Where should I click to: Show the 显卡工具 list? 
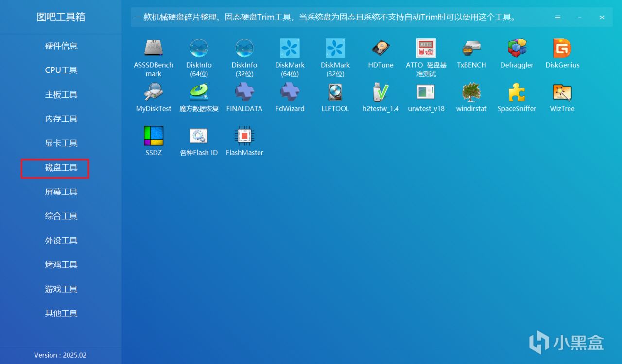pos(61,143)
